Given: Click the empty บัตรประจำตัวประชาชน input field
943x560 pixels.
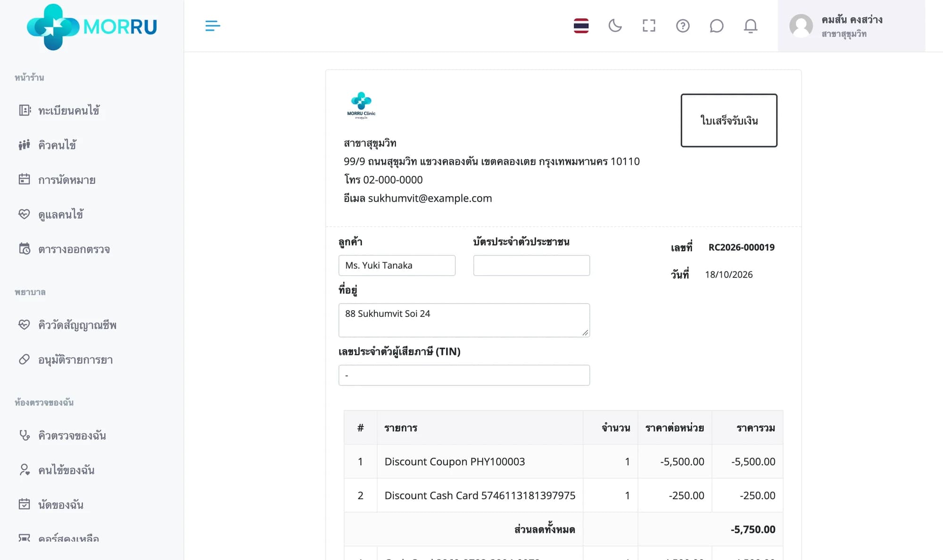Looking at the screenshot, I should [x=531, y=265].
